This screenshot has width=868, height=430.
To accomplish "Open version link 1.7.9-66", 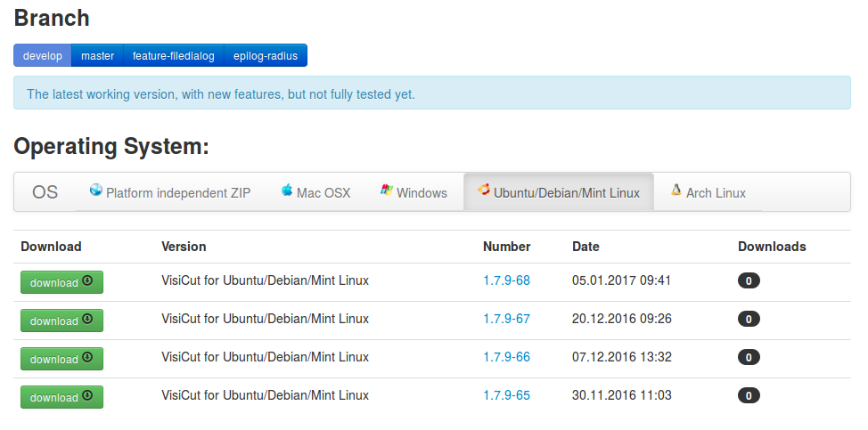I will click(506, 357).
